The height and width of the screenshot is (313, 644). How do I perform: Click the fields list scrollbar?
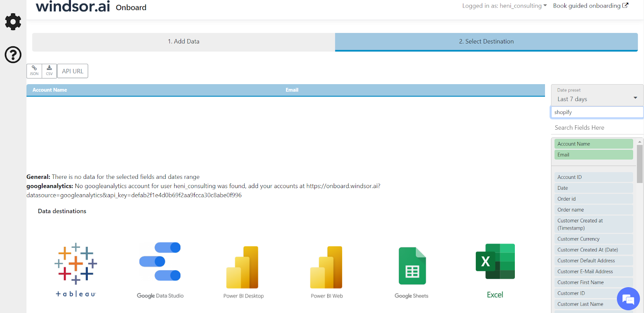tap(640, 164)
